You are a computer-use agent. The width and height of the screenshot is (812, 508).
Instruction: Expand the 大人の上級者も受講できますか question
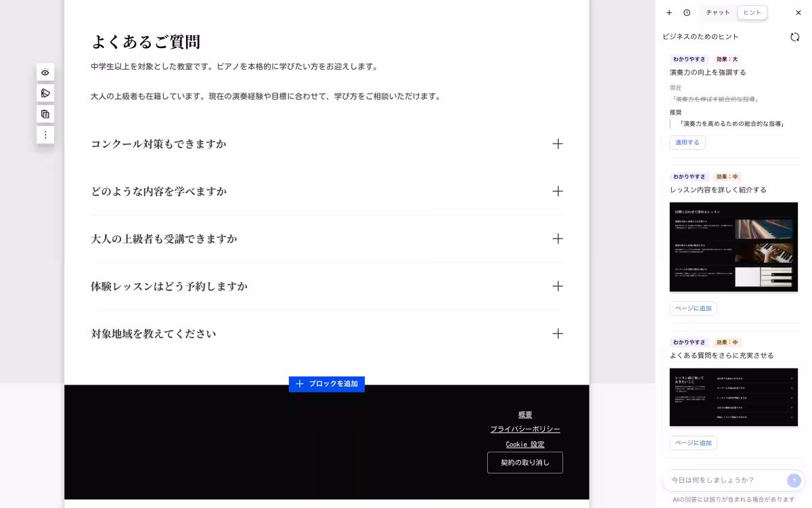pos(327,238)
